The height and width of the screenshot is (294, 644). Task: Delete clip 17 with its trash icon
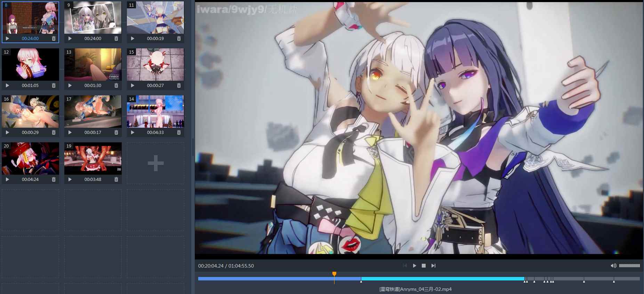coord(116,133)
